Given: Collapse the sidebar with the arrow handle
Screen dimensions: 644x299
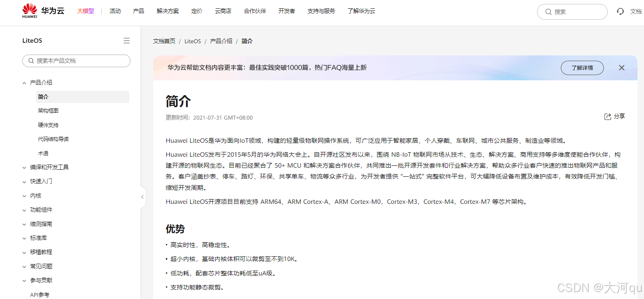Looking at the screenshot, I should point(142,197).
